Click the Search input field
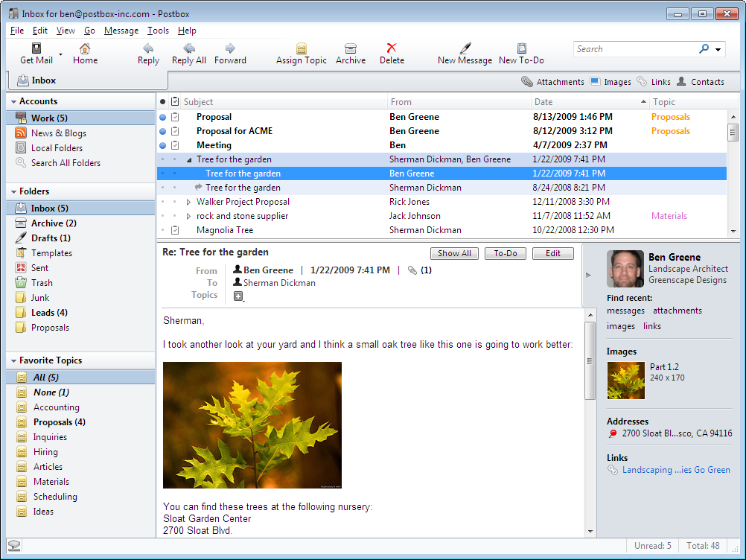Screen dimensions: 746x560 (635, 49)
